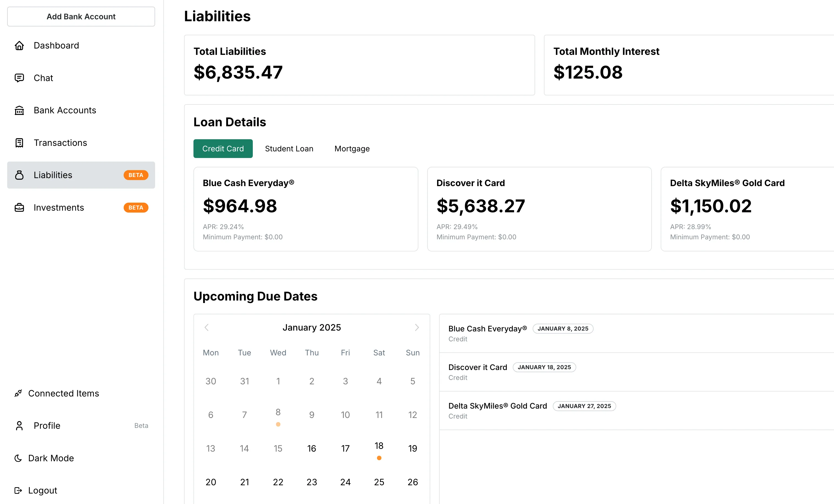Screen dimensions: 834x504
Task: Select January 12 on the calendar
Action: click(x=412, y=415)
